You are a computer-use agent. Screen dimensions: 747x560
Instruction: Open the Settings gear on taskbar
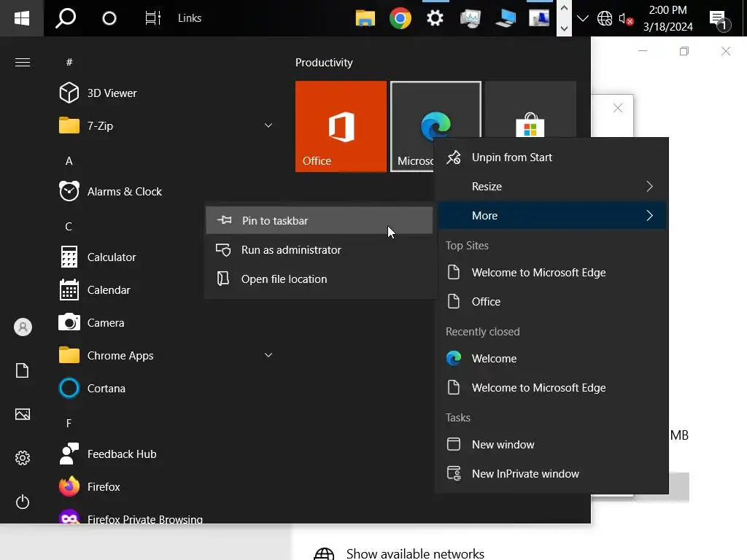(435, 18)
